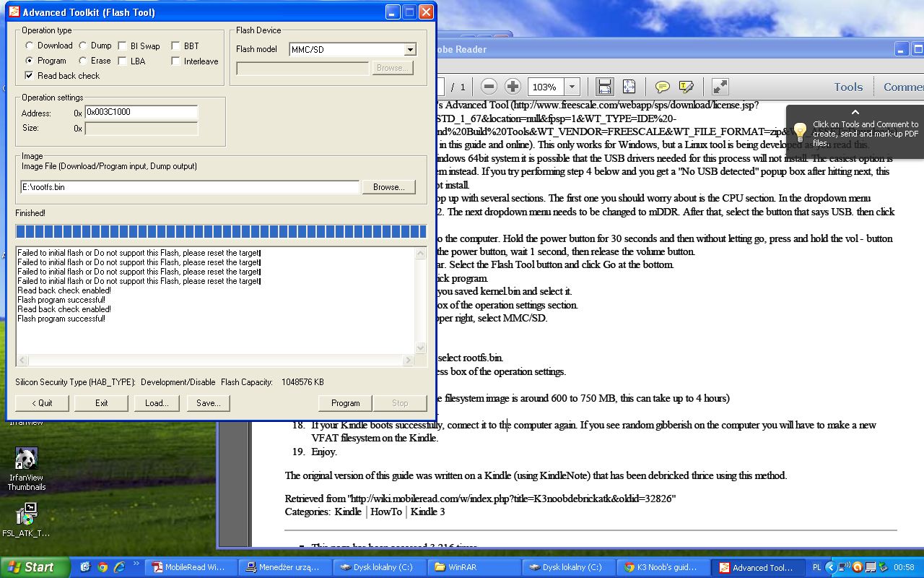Click the fit one full page icon
924x578 pixels.
[629, 87]
